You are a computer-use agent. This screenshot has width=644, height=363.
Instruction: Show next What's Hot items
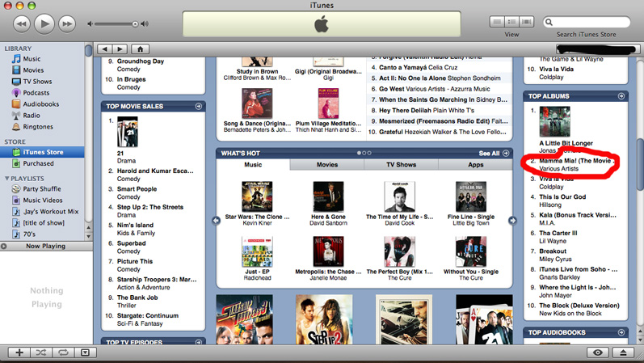click(512, 221)
